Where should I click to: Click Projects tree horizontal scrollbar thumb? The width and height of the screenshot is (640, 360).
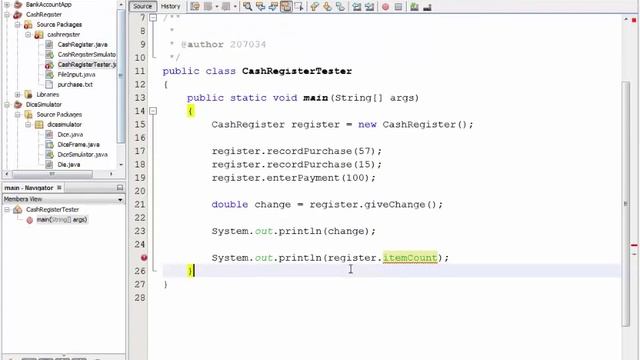52,174
